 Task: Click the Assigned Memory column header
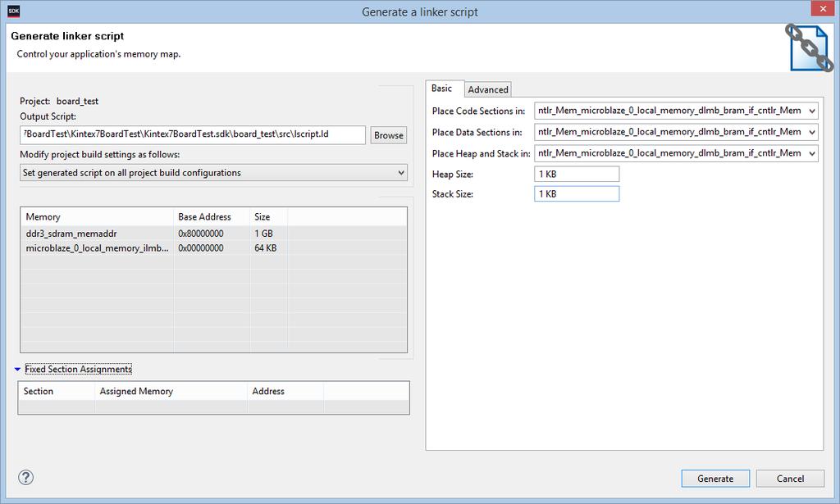tap(171, 391)
